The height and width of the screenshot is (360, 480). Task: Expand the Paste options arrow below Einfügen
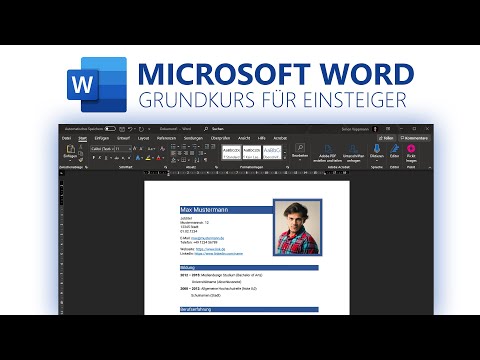click(70, 160)
